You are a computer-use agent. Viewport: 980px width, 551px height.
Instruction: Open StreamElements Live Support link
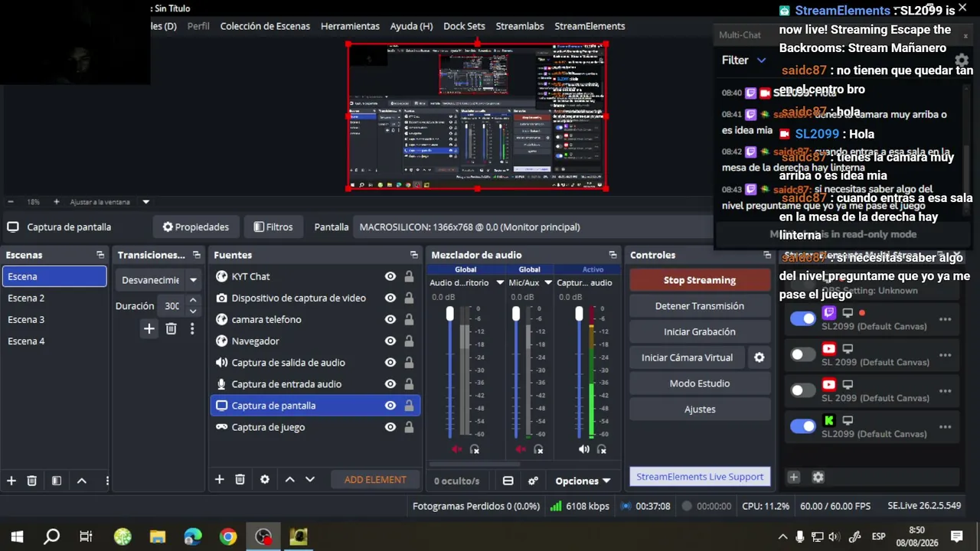(700, 476)
